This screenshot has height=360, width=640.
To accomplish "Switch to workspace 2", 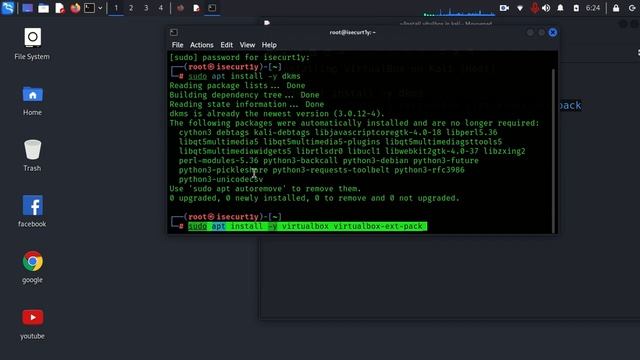I will (x=131, y=8).
